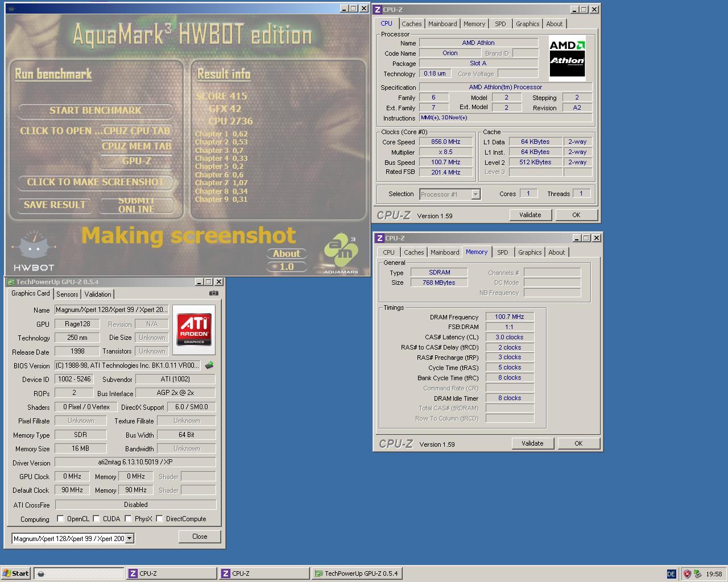Image resolution: width=728 pixels, height=582 pixels.
Task: Click OK in top CPU-Z window
Action: click(576, 215)
